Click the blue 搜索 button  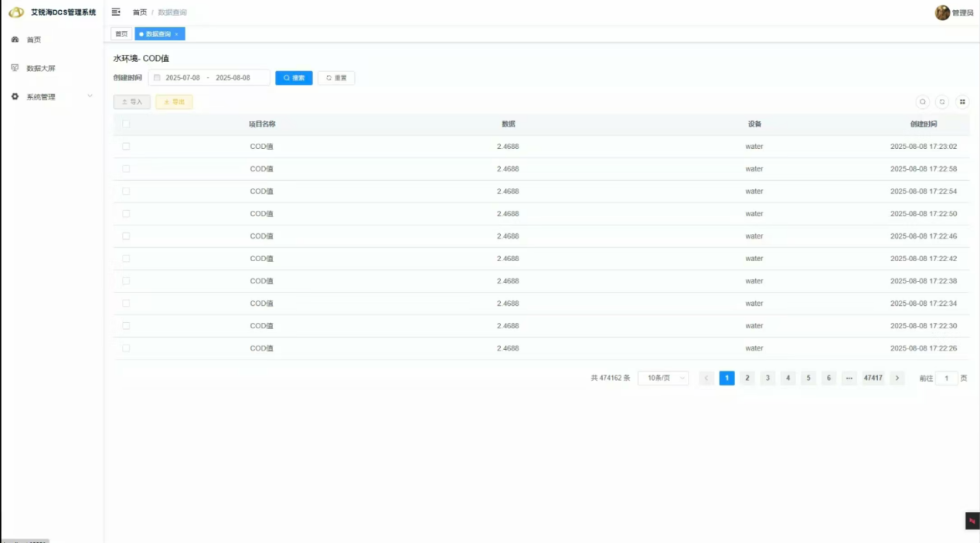point(294,78)
